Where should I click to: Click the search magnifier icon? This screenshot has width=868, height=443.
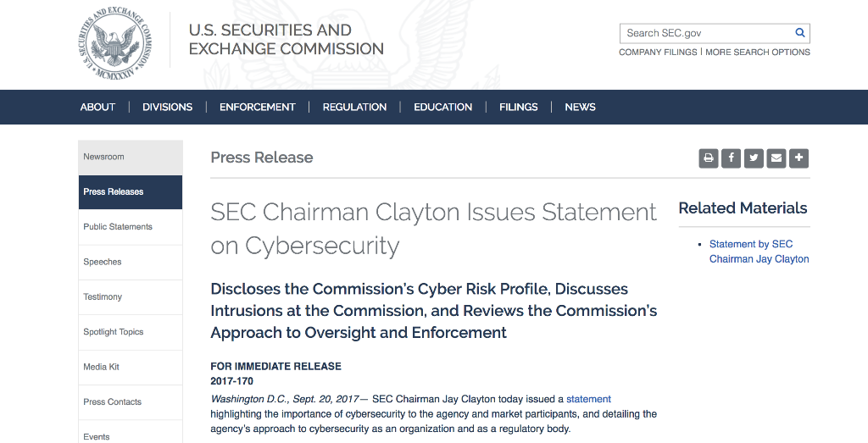tap(800, 33)
